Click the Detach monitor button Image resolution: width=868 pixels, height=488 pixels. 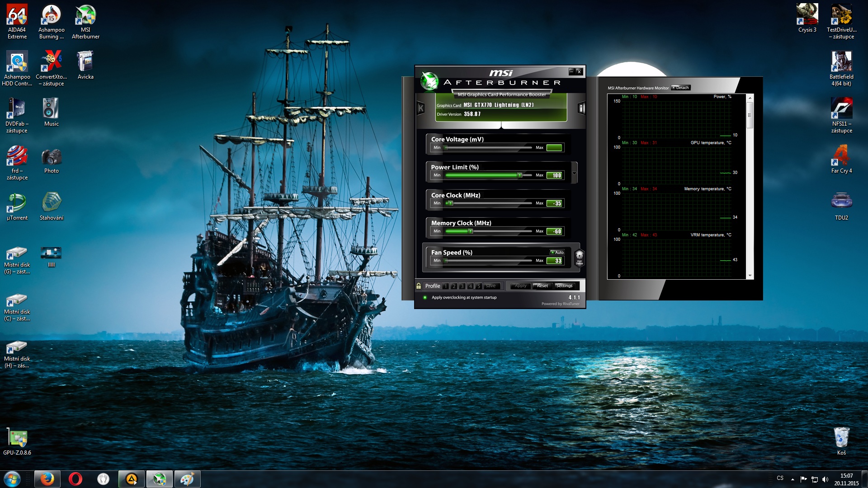681,88
